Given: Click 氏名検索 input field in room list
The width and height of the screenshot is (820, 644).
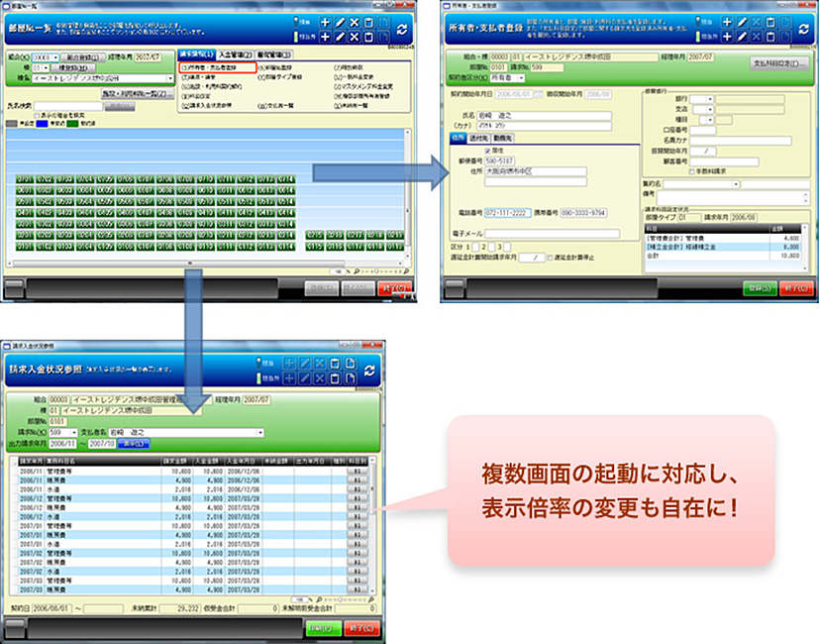Looking at the screenshot, I should (68, 106).
